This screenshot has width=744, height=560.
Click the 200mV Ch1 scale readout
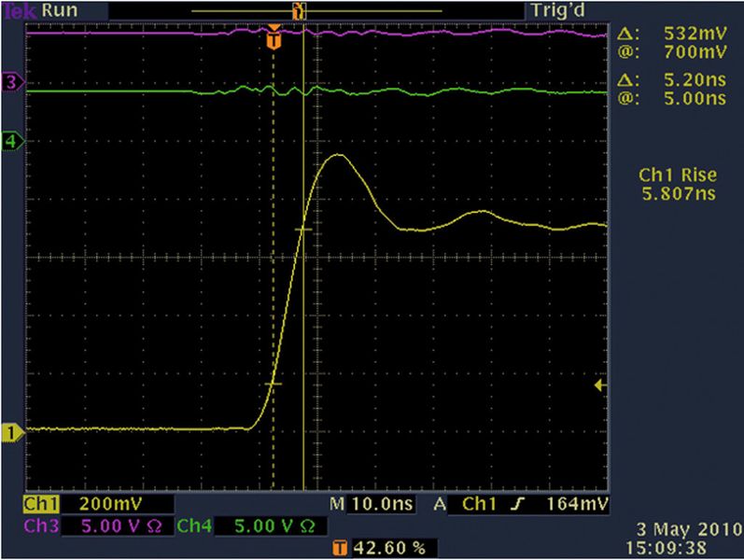pos(110,504)
